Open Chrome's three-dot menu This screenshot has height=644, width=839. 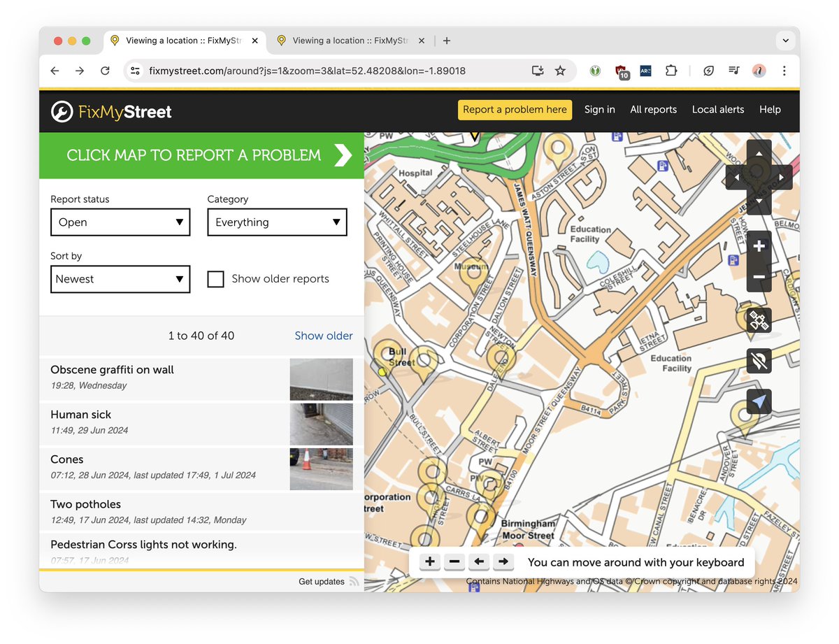pos(784,71)
